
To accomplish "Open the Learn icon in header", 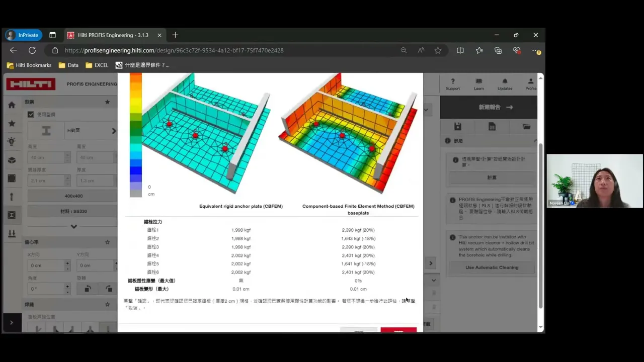I will [x=478, y=84].
